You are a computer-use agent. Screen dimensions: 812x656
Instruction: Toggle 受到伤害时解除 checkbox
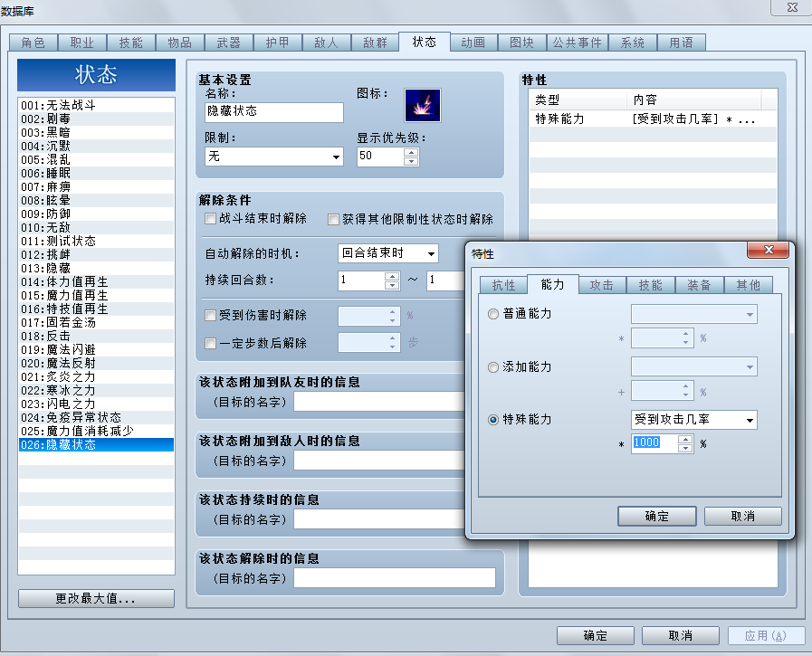210,315
